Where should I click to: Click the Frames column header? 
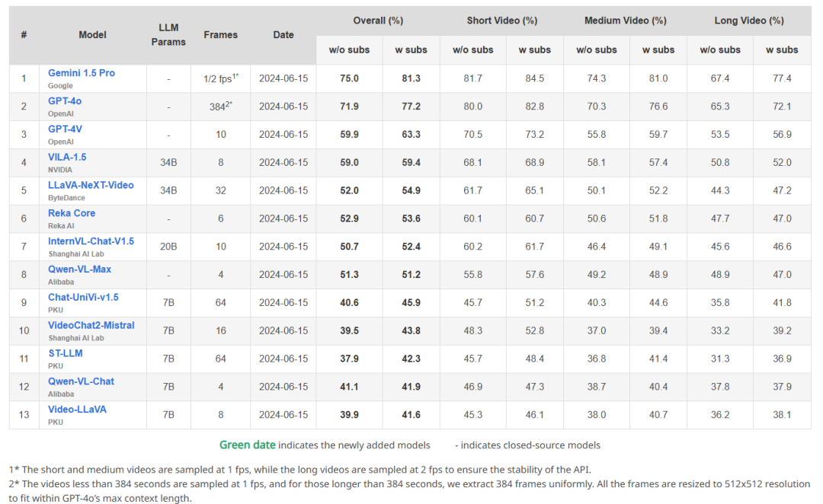220,34
